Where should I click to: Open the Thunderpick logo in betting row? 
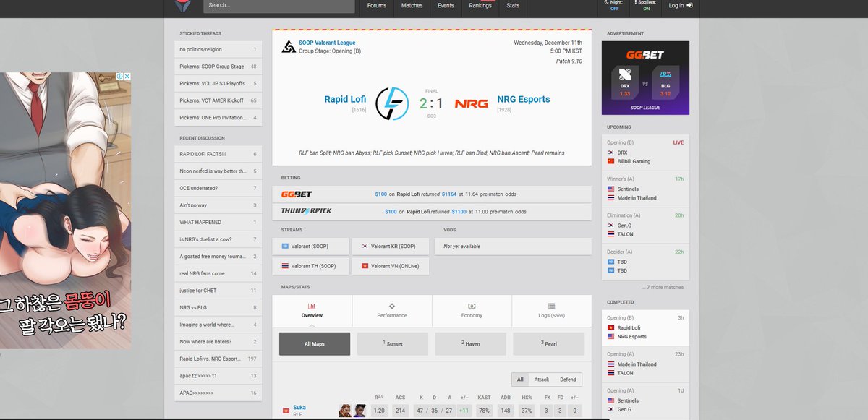pos(307,211)
